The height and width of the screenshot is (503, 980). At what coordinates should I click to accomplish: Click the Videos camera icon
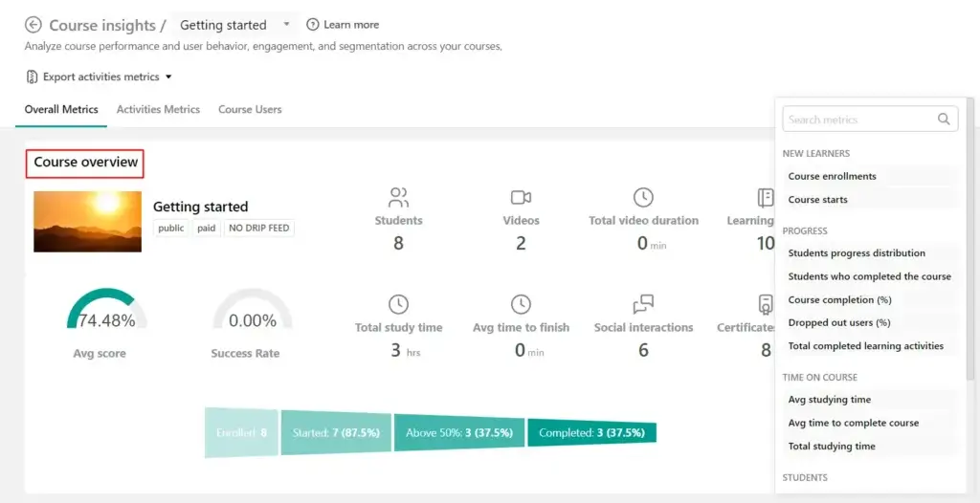tap(521, 198)
